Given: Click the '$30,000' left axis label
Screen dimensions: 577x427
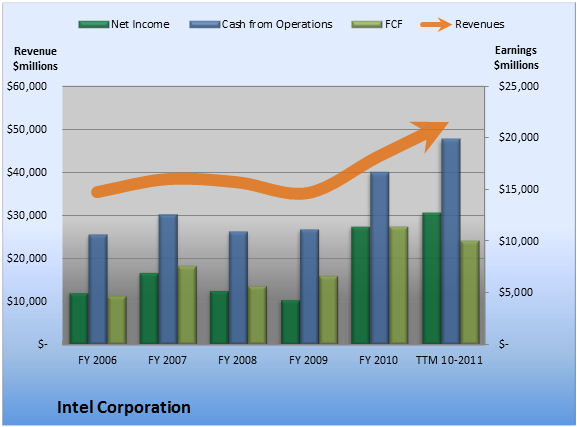Looking at the screenshot, I should click(27, 215).
